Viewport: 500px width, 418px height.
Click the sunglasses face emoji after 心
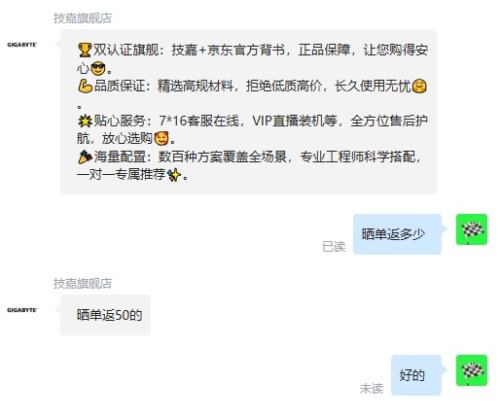point(98,69)
